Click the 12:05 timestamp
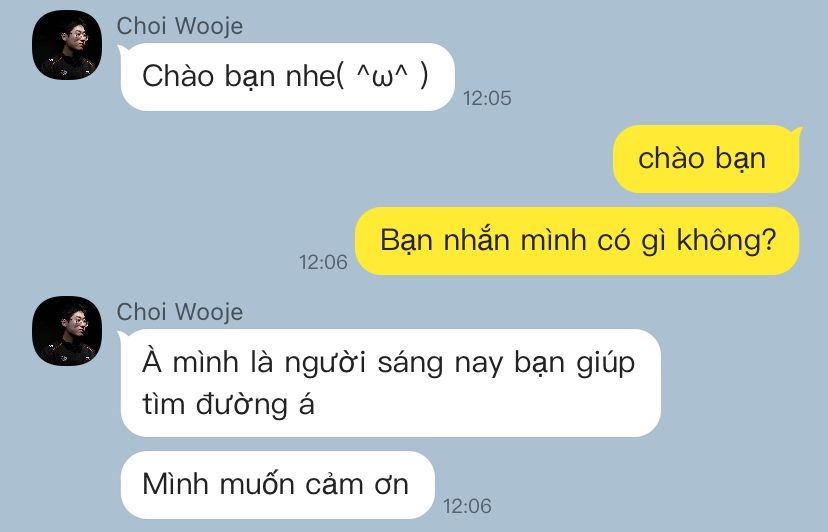 coord(487,98)
